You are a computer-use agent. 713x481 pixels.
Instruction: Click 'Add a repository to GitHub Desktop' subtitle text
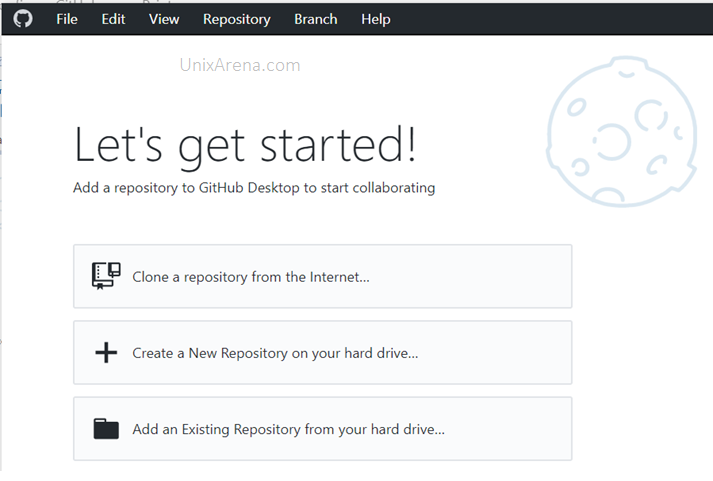(x=254, y=188)
